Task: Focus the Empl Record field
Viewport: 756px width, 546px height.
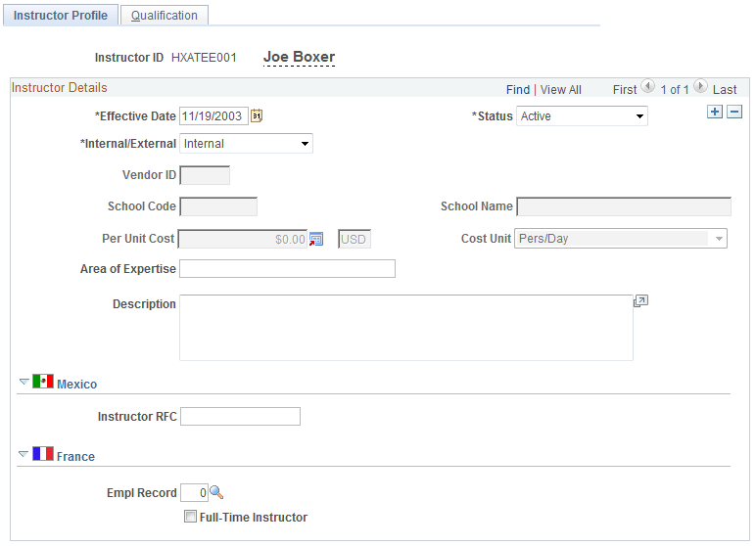Action: (194, 492)
